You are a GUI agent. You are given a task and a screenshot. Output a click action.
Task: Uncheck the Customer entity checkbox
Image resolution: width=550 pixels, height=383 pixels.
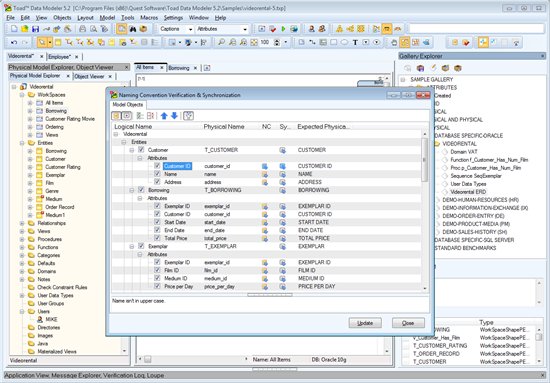[x=141, y=150]
